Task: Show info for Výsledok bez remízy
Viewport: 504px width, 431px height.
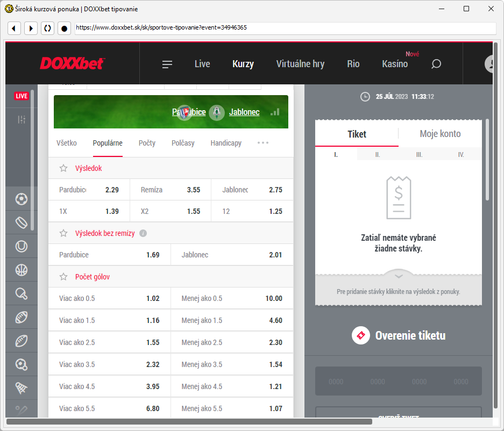Action: pyautogui.click(x=143, y=233)
